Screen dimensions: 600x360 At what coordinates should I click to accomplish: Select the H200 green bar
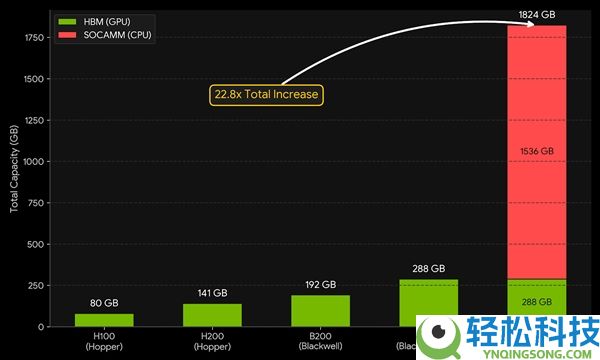tap(212, 315)
